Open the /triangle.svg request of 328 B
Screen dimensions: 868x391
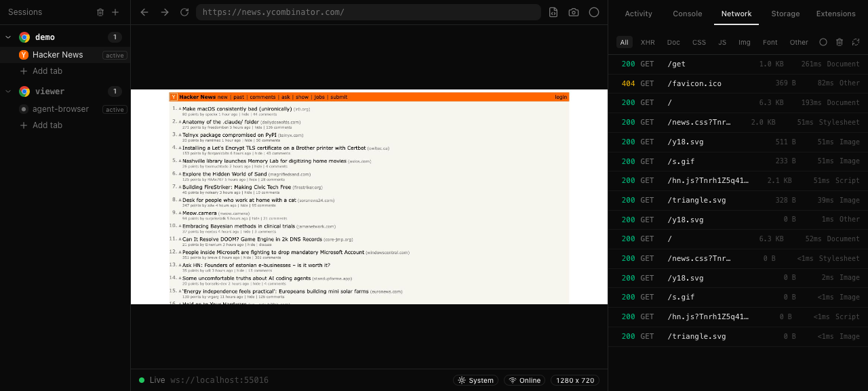(738, 201)
